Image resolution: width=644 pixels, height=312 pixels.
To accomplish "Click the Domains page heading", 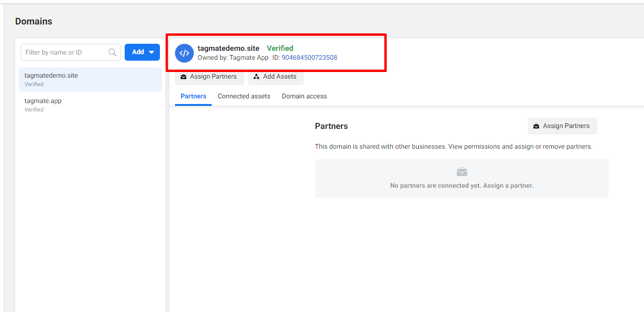I will 33,21.
